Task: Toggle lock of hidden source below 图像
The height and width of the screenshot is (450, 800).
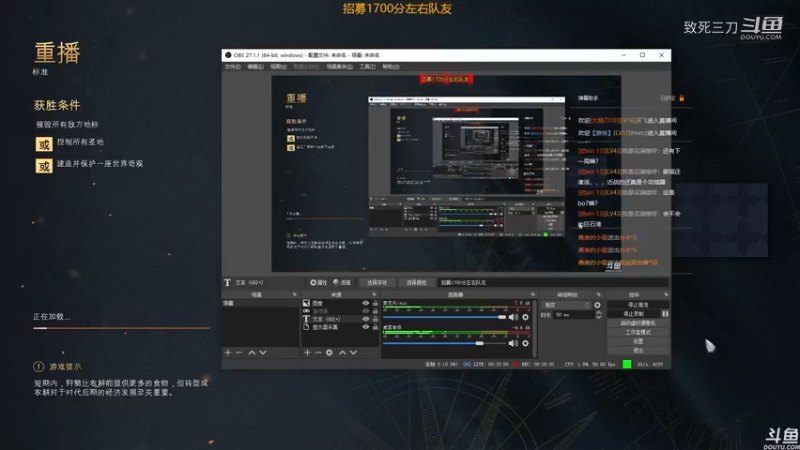Action: 375,311
